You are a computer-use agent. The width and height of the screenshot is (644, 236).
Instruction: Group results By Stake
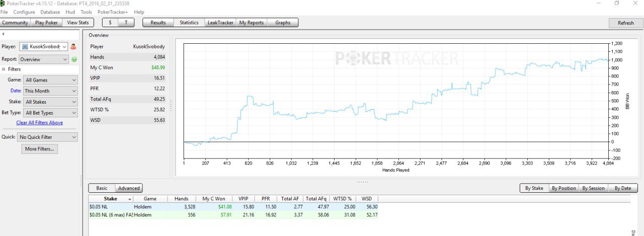tap(534, 188)
